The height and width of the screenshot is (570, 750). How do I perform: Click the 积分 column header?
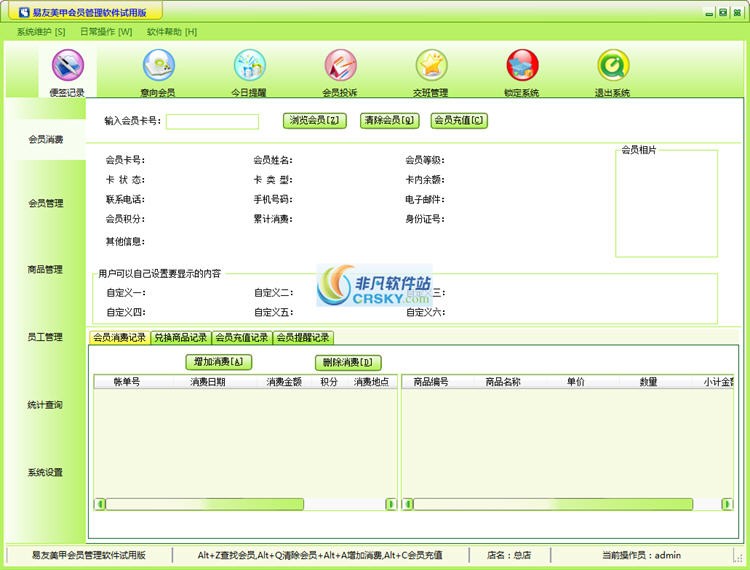[329, 382]
